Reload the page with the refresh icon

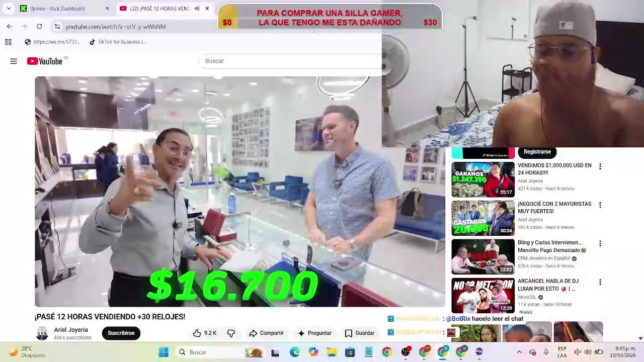(39, 26)
